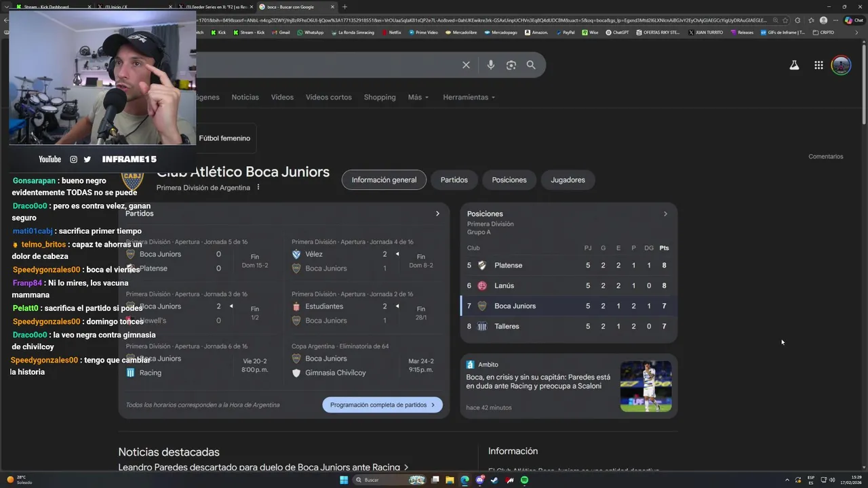
Task: Expand Leandro Paredes news headline chevron
Action: coord(406,467)
